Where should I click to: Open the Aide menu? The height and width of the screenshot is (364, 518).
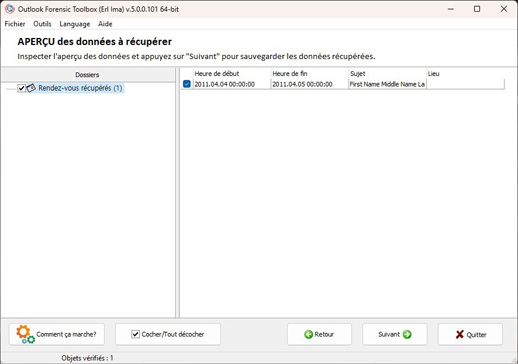105,24
